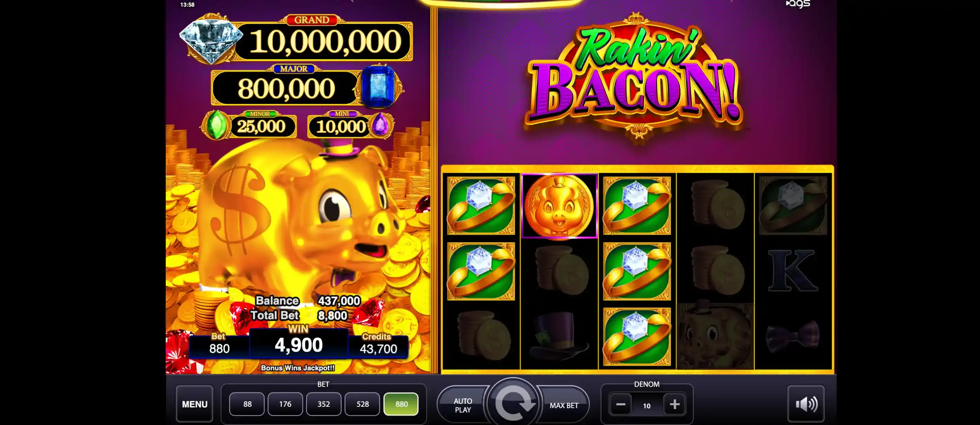Screen dimensions: 980x425
Task: Select the 88 bet option
Action: [x=247, y=404]
